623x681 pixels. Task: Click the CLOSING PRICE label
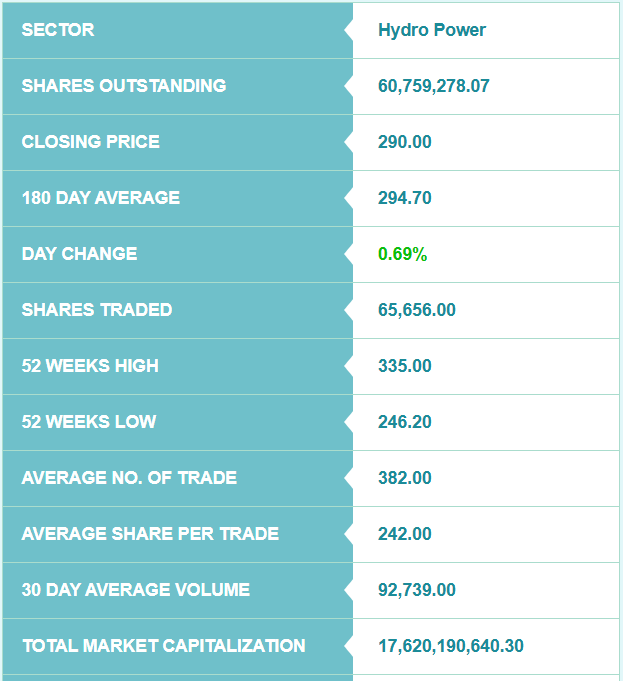[91, 142]
